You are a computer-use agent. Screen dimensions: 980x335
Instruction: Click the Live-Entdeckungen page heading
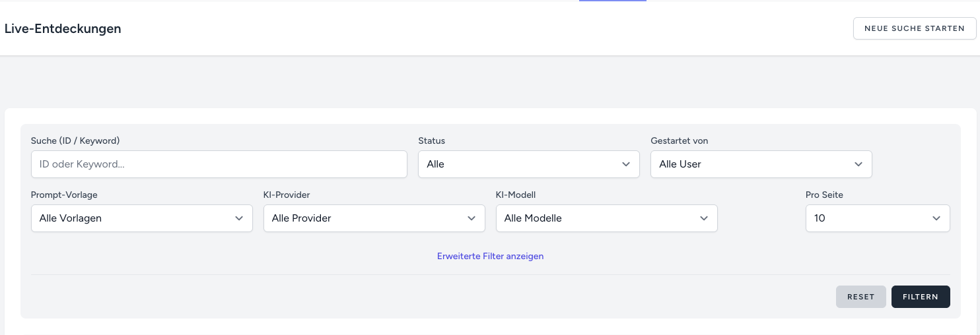tap(63, 28)
